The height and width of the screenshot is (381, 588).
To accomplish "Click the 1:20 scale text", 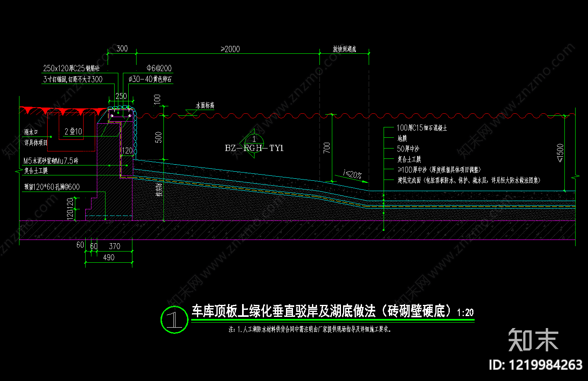I will 465,312.
